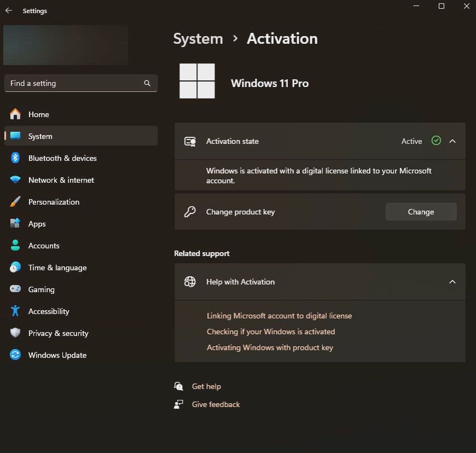Click the Privacy & security shield icon
This screenshot has width=476, height=453.
point(15,333)
